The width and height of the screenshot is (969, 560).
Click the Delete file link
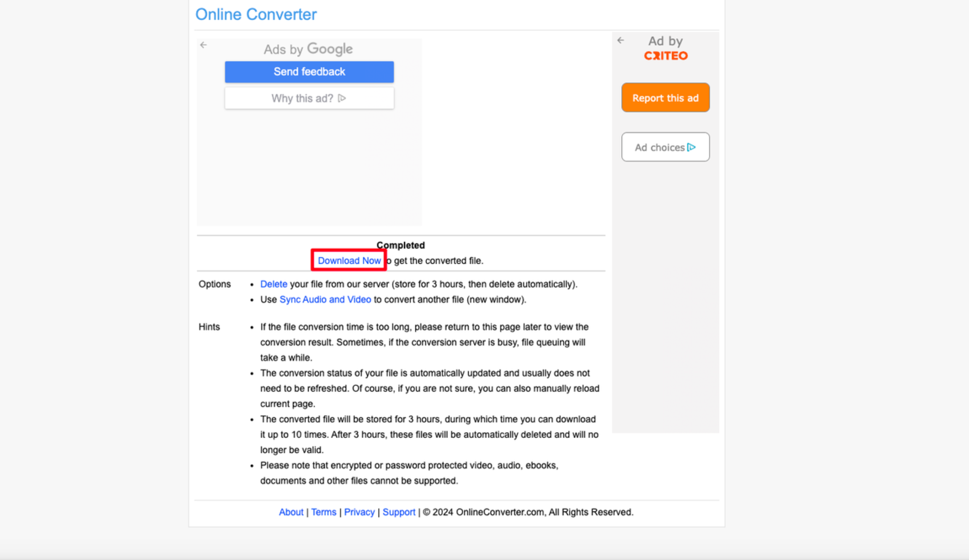pyautogui.click(x=274, y=284)
